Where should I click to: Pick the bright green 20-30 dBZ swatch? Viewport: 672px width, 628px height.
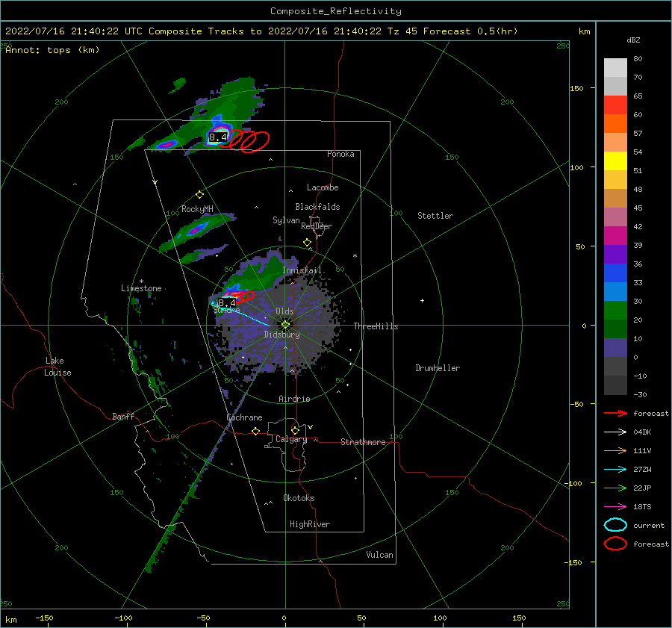pos(615,311)
